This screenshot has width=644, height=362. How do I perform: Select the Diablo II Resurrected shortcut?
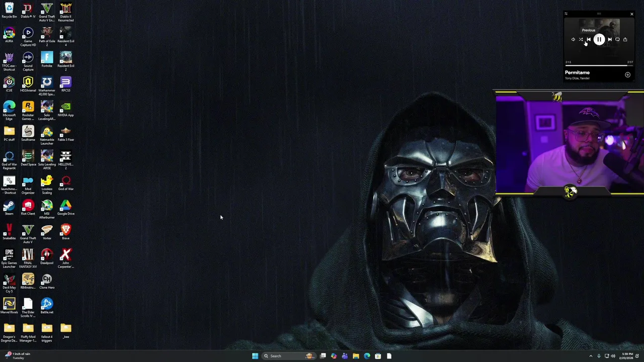pyautogui.click(x=65, y=13)
